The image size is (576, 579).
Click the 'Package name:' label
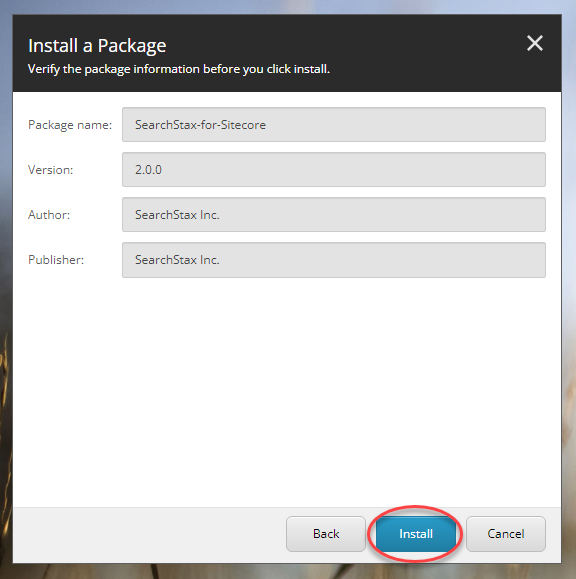[70, 125]
